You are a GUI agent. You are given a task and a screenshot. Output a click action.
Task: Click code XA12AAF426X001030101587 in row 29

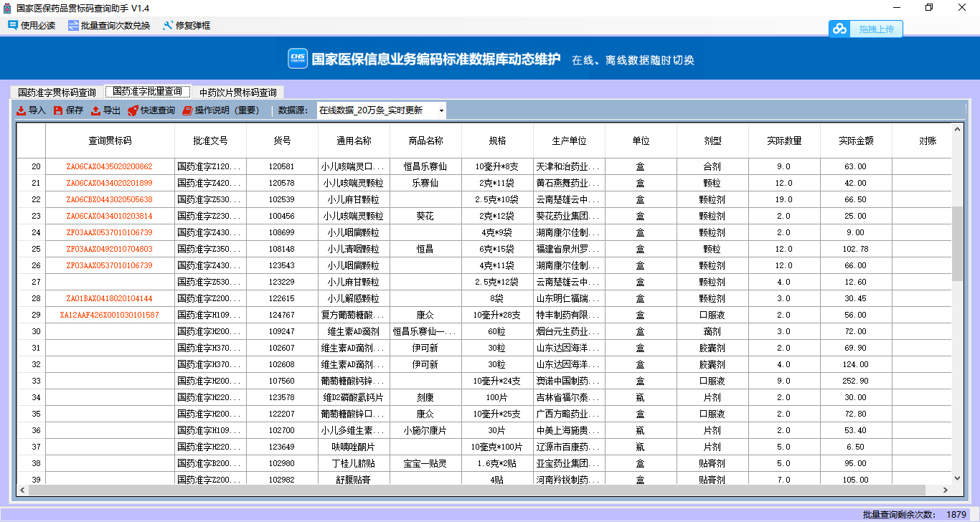tap(110, 315)
